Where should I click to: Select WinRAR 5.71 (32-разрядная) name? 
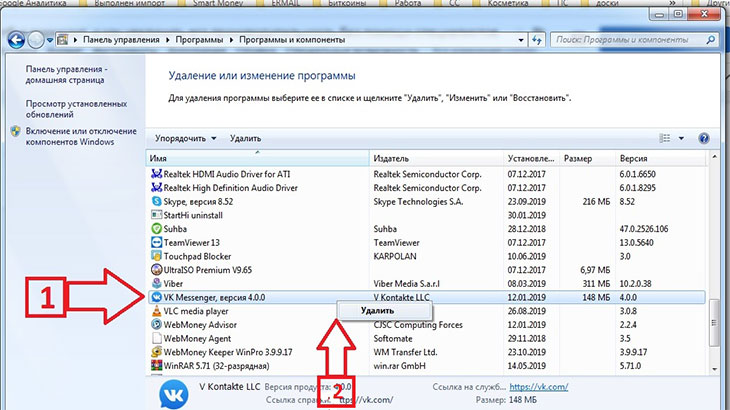click(x=216, y=366)
